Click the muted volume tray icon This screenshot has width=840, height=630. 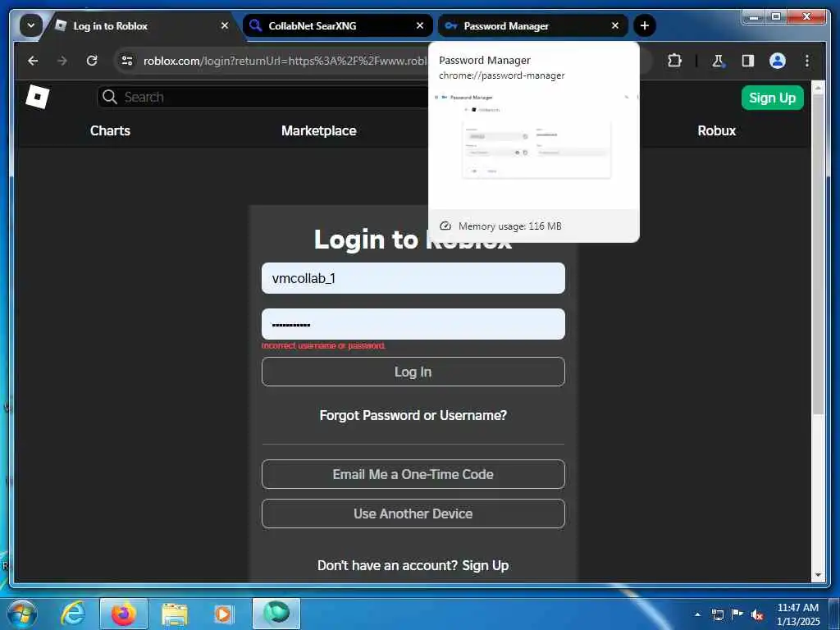pyautogui.click(x=757, y=614)
